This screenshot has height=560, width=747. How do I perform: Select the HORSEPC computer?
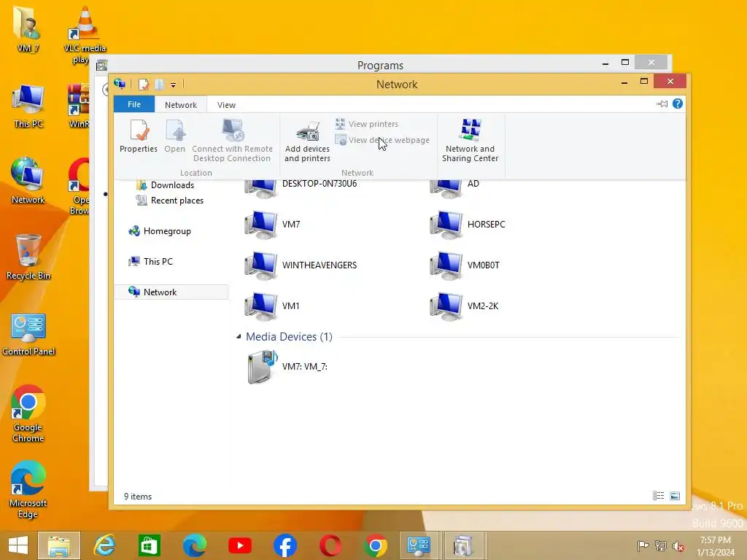[x=468, y=225]
